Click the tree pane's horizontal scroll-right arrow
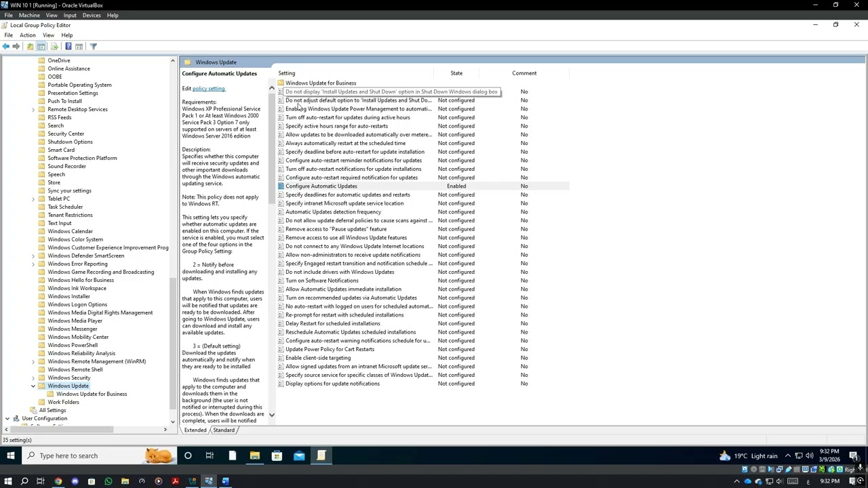 (165, 430)
